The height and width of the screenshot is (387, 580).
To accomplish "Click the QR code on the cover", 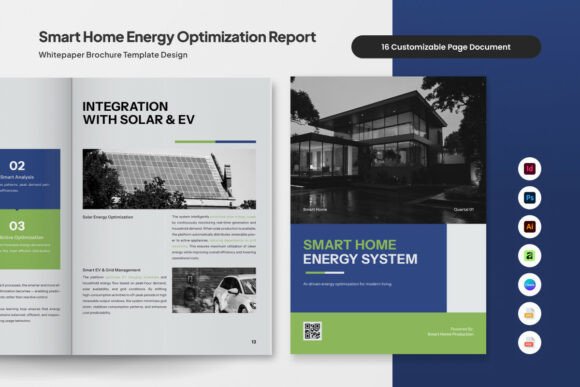I will [x=312, y=331].
